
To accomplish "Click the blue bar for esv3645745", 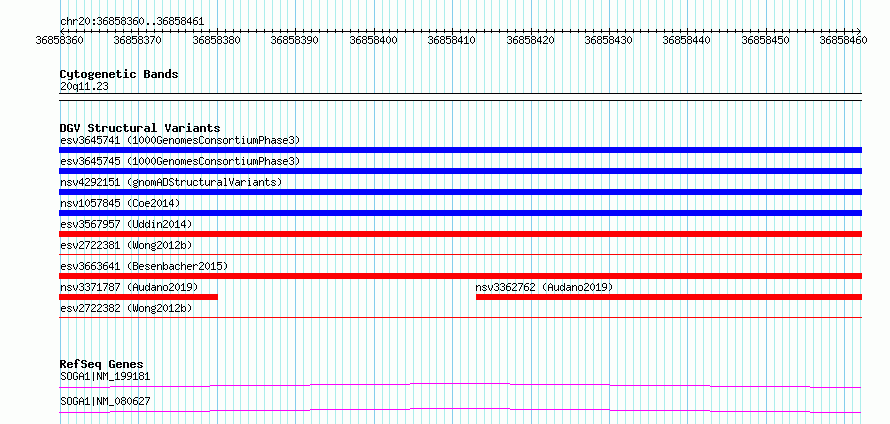I will tap(460, 171).
